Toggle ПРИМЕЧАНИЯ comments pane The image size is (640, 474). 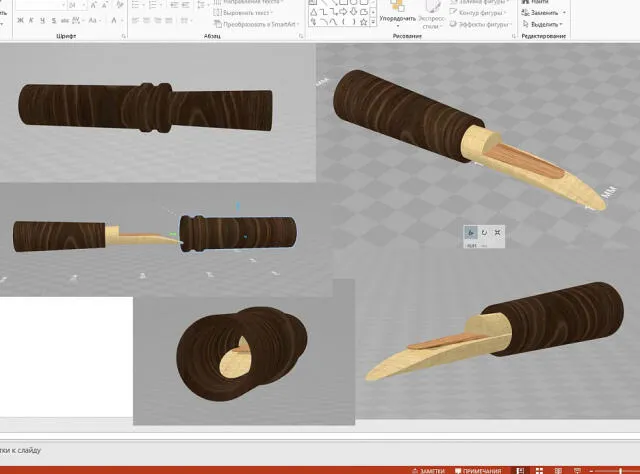point(478,471)
